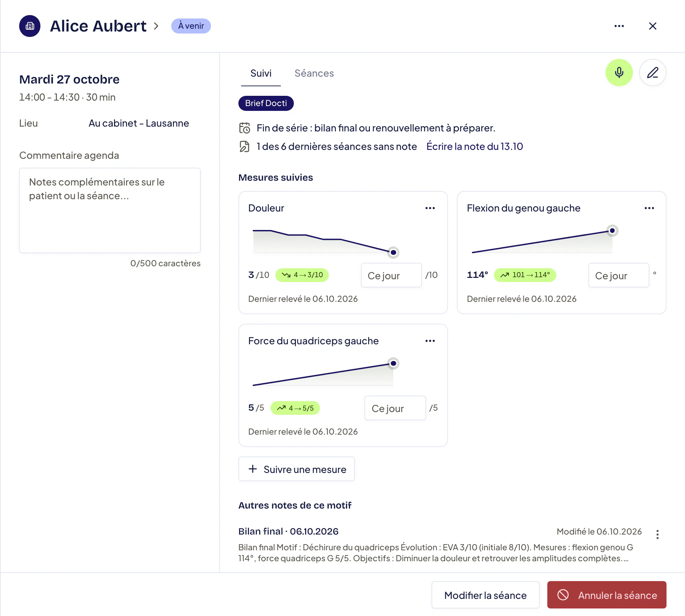Click the 101→114° trend badge
This screenshot has width=685, height=616.
[525, 275]
